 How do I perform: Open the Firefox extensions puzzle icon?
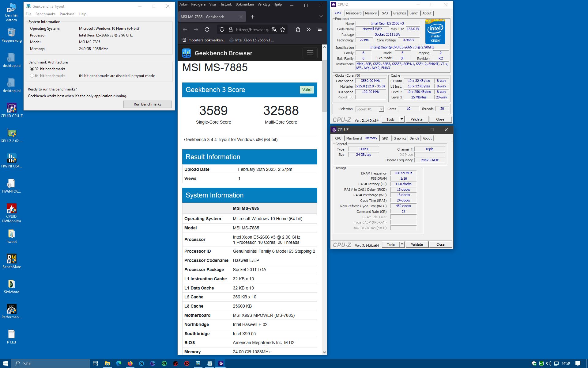(x=298, y=29)
